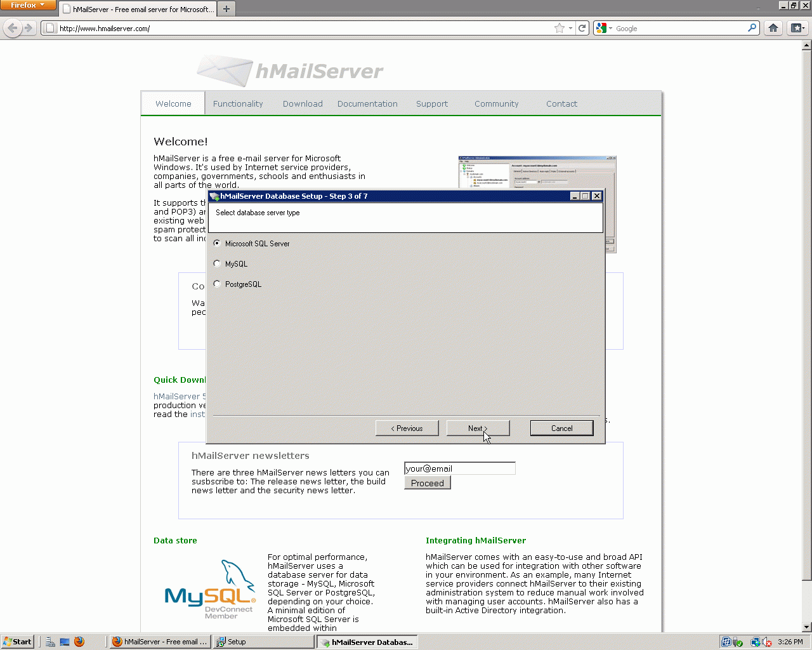The image size is (812, 650).
Task: Open the Functionality page tab
Action: click(x=238, y=103)
